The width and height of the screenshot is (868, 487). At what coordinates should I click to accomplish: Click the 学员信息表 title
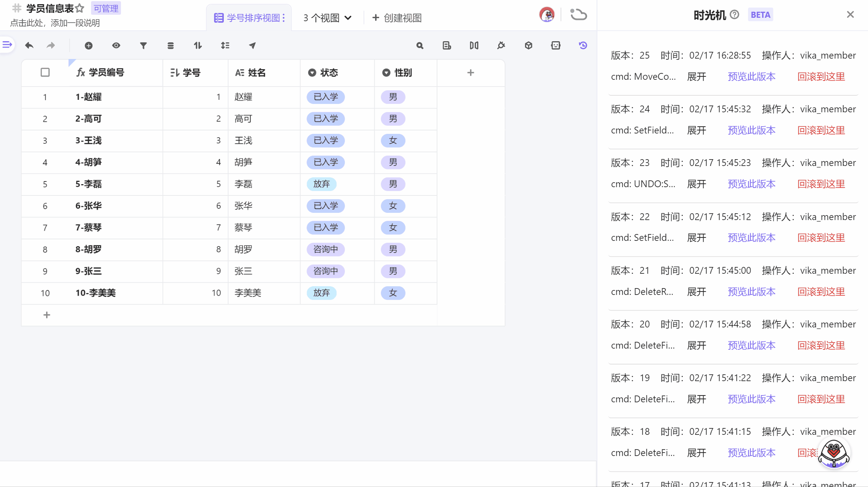coord(50,8)
